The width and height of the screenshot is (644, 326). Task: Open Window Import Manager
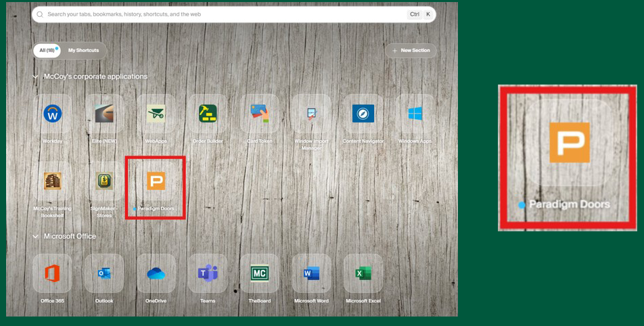[311, 114]
